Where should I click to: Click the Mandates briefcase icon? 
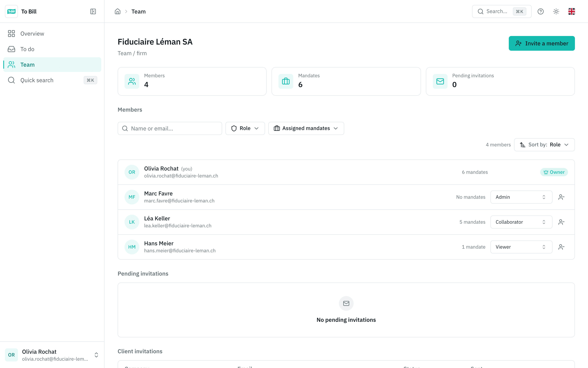coord(286,81)
